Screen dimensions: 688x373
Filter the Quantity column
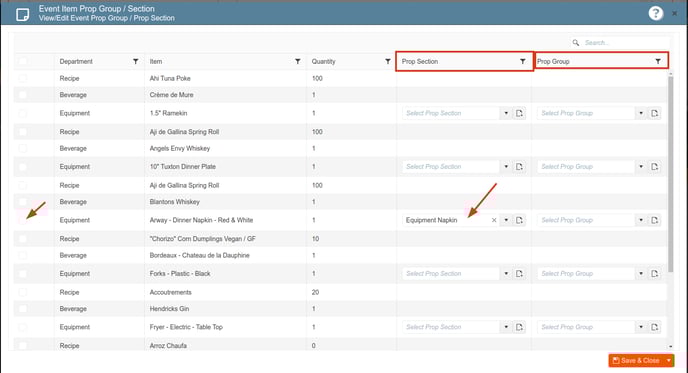click(x=387, y=61)
